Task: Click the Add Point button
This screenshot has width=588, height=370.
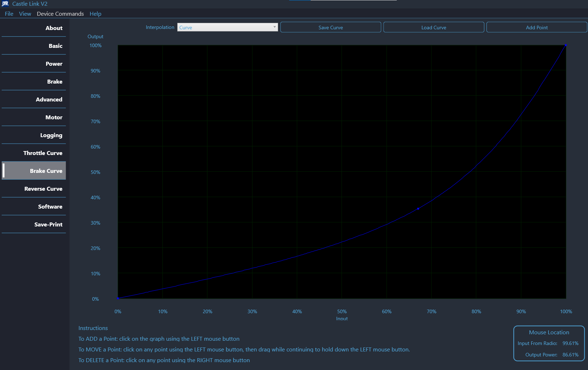Action: pos(537,27)
